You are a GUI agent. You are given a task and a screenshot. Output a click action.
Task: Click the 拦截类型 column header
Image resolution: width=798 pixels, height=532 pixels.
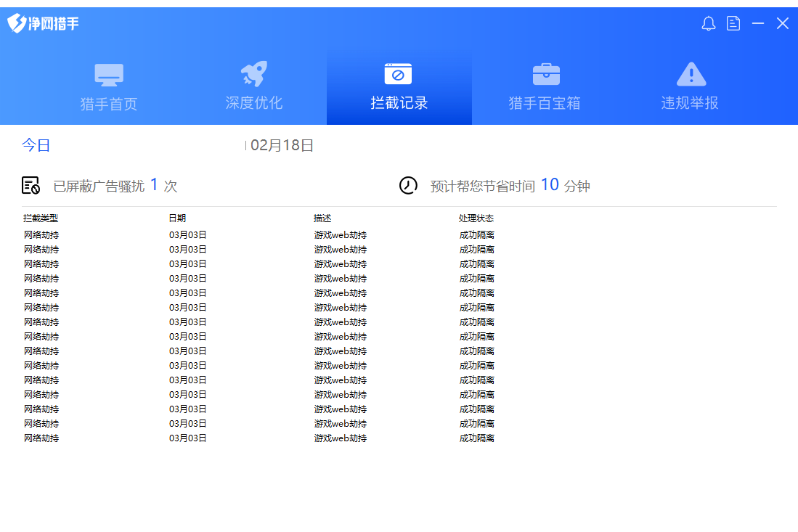click(41, 217)
